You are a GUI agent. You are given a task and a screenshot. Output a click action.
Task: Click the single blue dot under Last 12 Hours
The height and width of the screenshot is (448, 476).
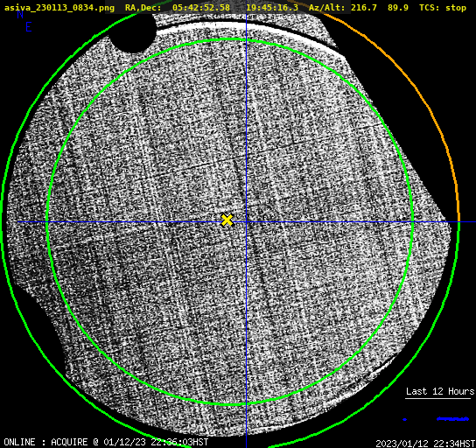click(x=404, y=419)
